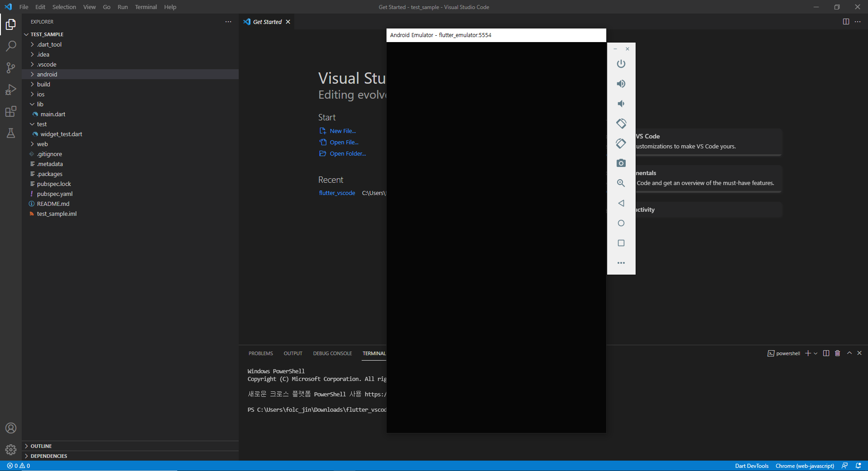This screenshot has width=868, height=471.
Task: Expand the .dart_tool folder
Action: tap(130, 44)
